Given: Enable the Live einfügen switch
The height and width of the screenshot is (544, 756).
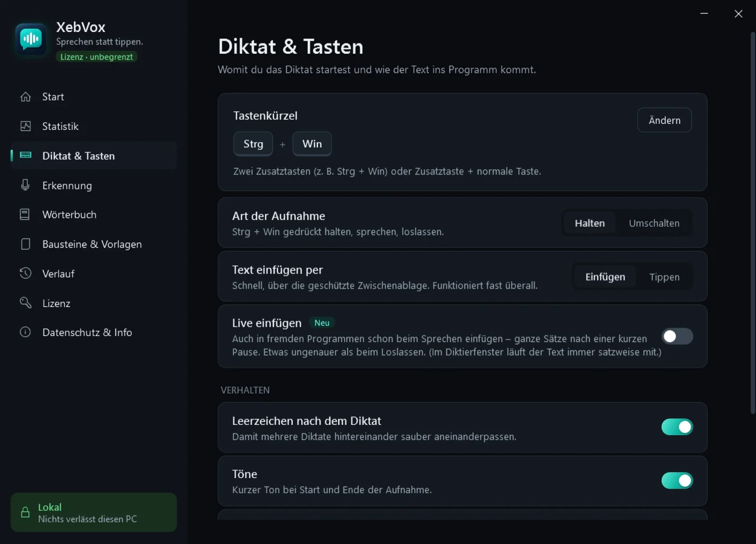Looking at the screenshot, I should pos(677,337).
